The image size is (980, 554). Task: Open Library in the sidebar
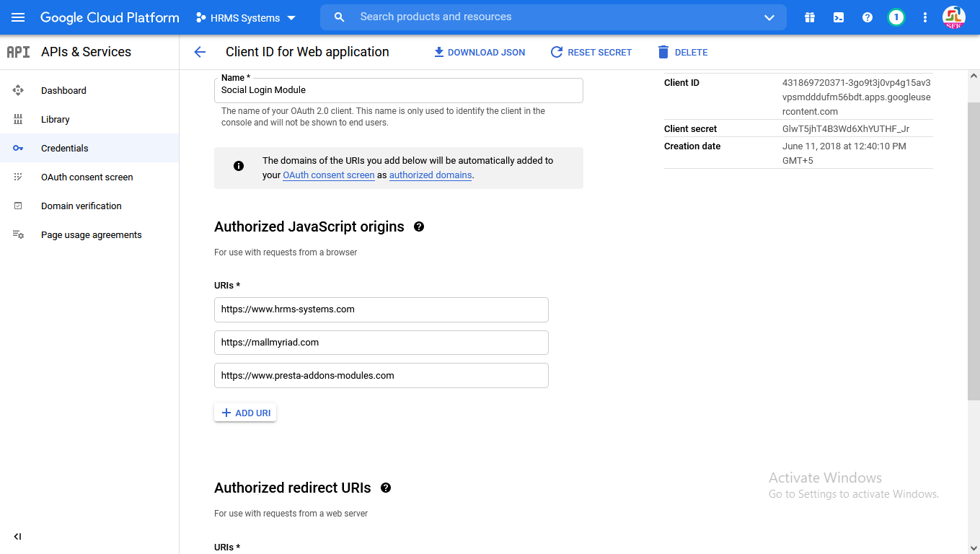(89, 119)
